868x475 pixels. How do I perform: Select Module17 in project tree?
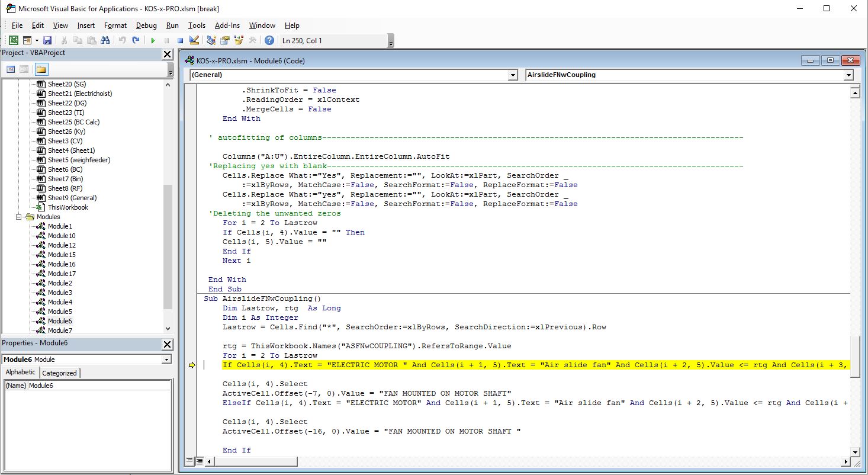(62, 274)
